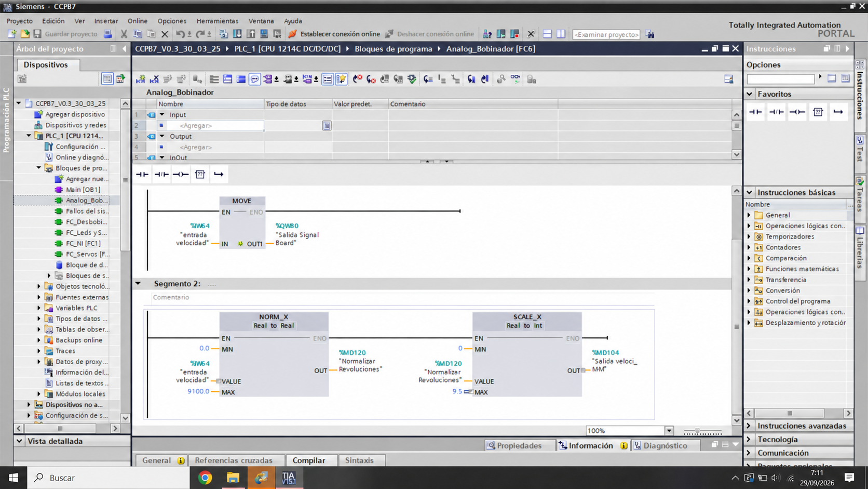Open the 100% zoom dropdown
Screen dimensions: 868x489
669,431
